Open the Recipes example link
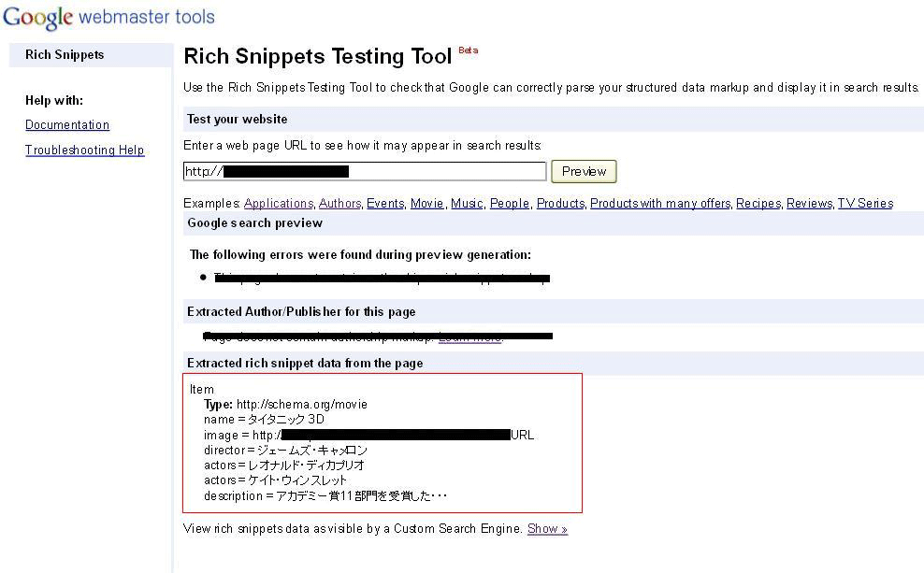This screenshot has width=924, height=573. pyautogui.click(x=758, y=203)
